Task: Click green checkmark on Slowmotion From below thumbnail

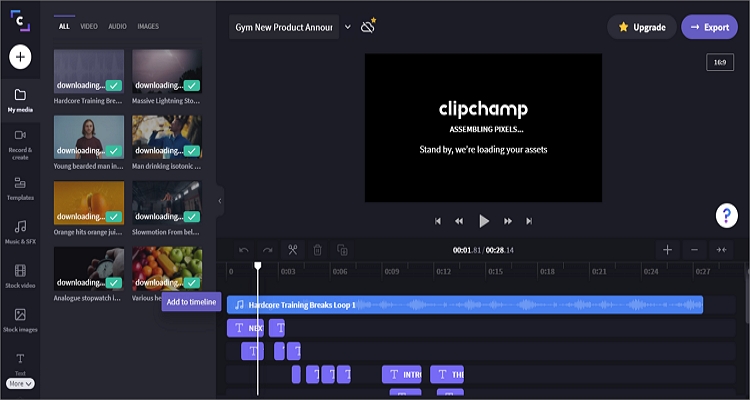Action: tap(192, 217)
